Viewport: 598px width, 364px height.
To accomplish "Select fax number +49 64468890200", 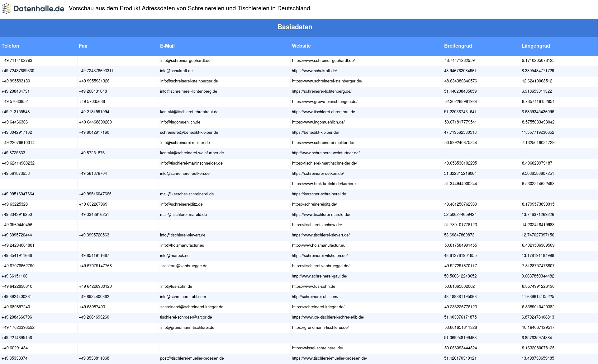I will point(95,122).
